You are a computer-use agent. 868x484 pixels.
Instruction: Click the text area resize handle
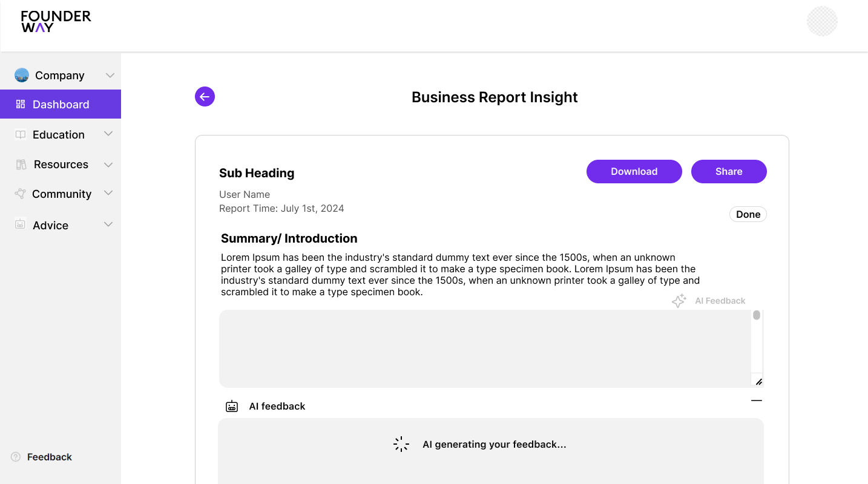coord(759,381)
